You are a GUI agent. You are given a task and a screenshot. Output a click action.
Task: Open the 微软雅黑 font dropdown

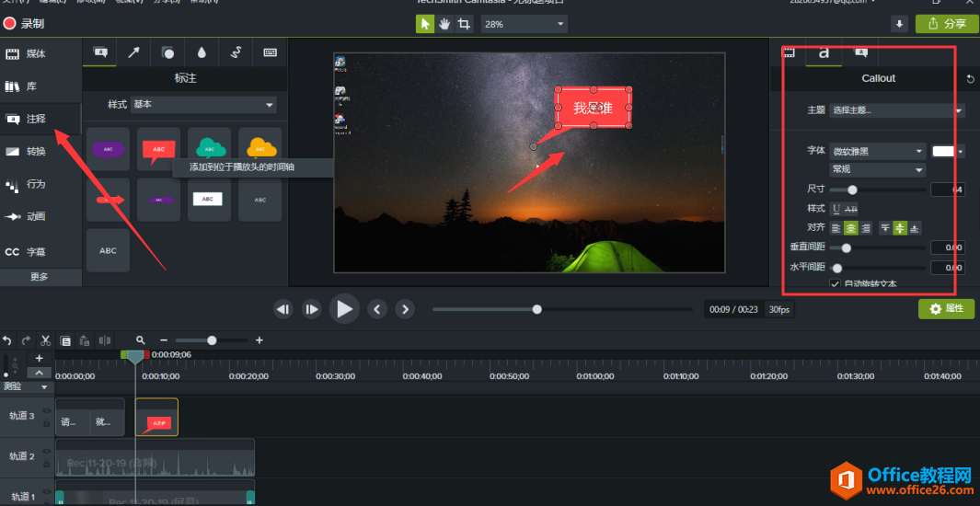(x=878, y=151)
